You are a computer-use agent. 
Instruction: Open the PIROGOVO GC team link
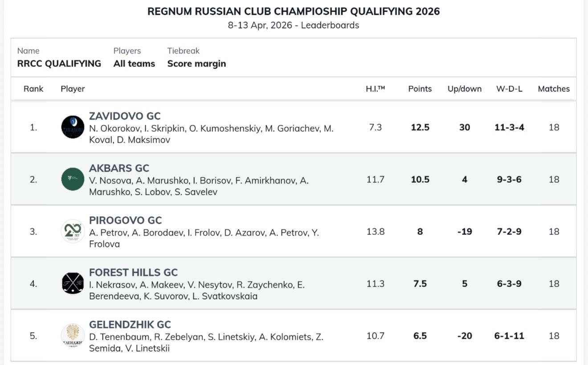pos(125,220)
